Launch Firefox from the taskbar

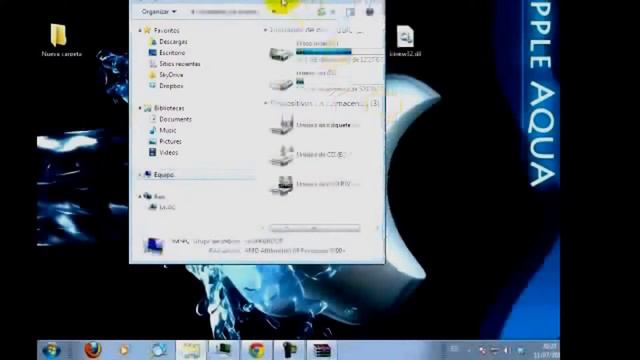point(93,350)
